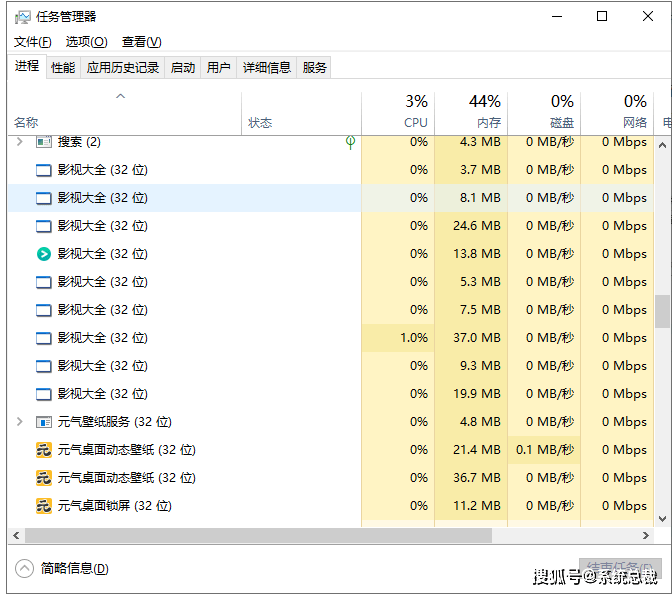The height and width of the screenshot is (594, 672).
Task: Switch to the 性能 tab
Action: tap(63, 67)
